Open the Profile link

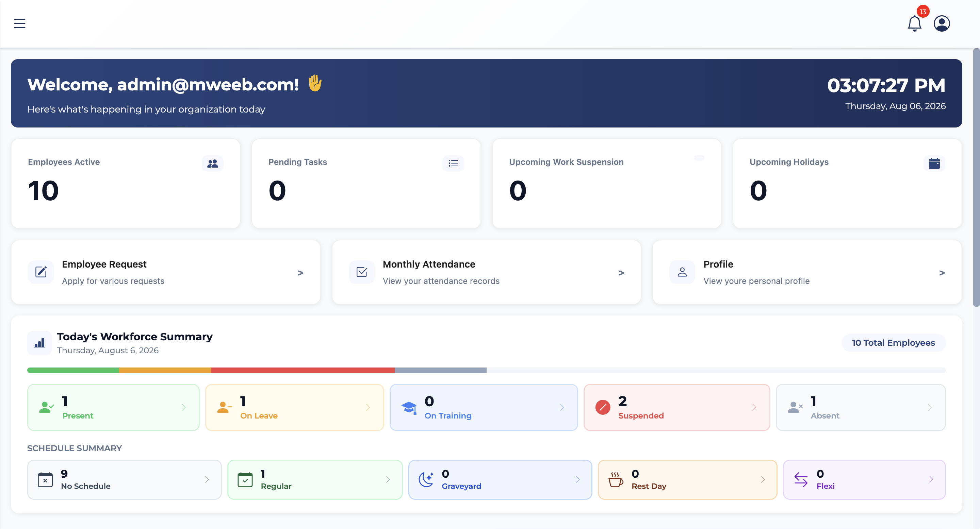[807, 272]
